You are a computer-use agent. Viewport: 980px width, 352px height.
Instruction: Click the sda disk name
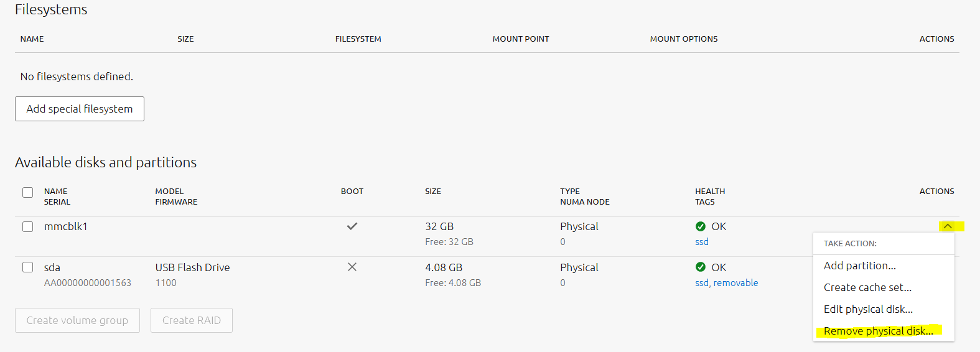click(x=52, y=267)
